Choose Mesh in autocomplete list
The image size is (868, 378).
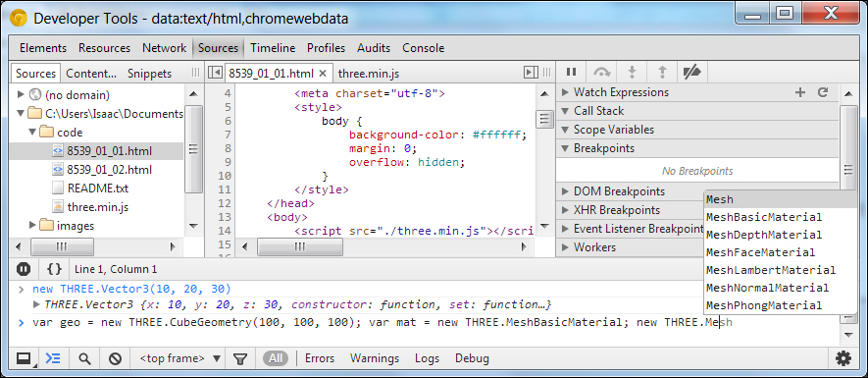coord(780,199)
